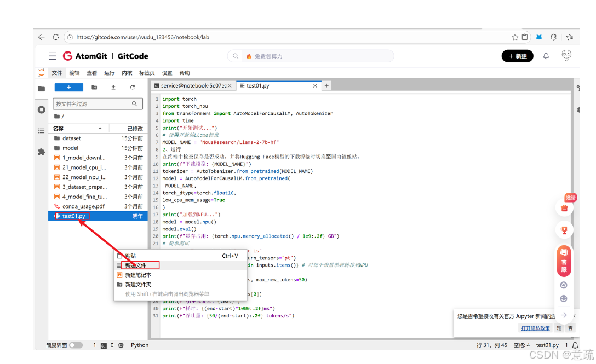This screenshot has width=596, height=364.
Task: Click the kernel settings gear icon in status bar
Action: click(x=121, y=345)
